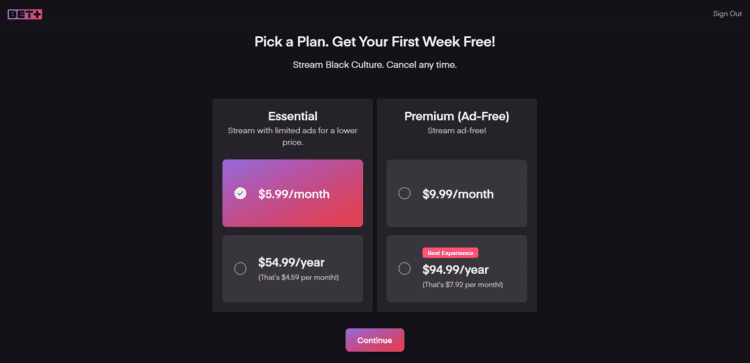
Task: Click the Premium (Ad-Free) heading
Action: 457,116
